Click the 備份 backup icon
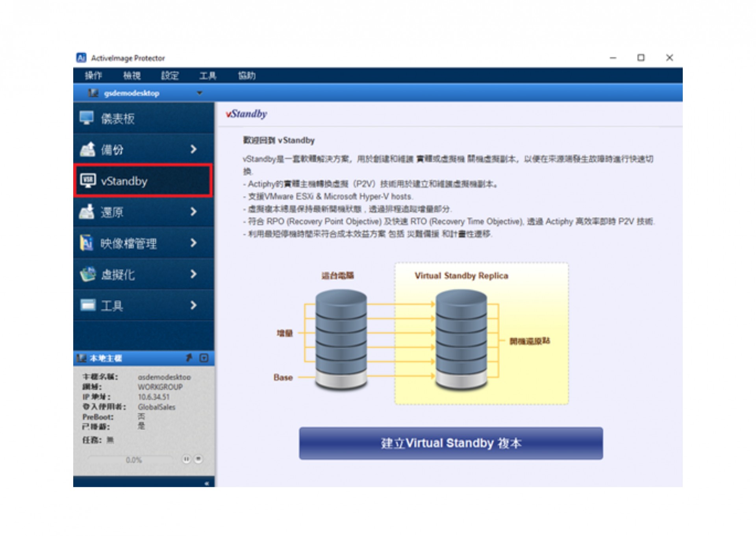 click(87, 149)
